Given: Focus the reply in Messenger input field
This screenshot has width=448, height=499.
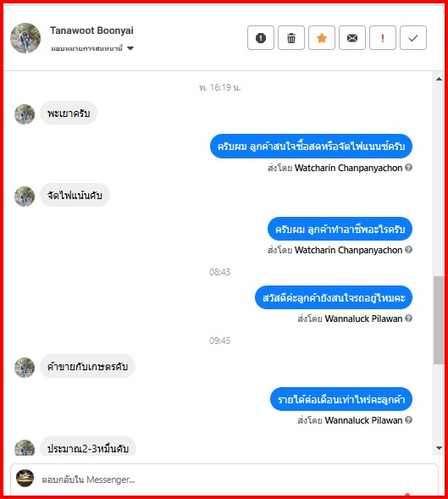Looking at the screenshot, I should click(224, 480).
